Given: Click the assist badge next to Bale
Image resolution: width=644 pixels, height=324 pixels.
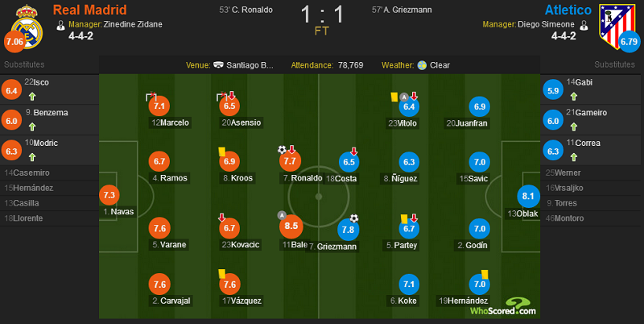Looking at the screenshot, I should pos(282,215).
